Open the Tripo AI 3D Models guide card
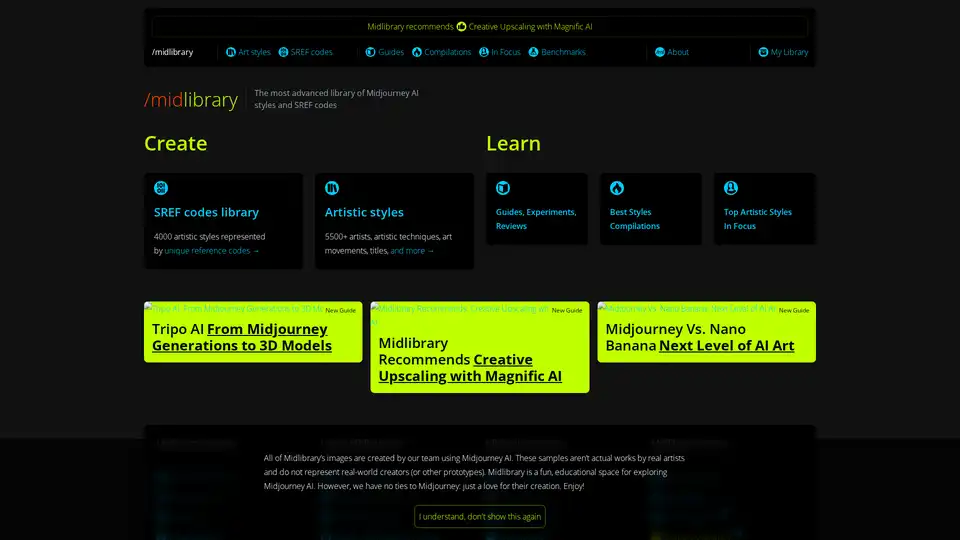This screenshot has height=540, width=960. 253,338
